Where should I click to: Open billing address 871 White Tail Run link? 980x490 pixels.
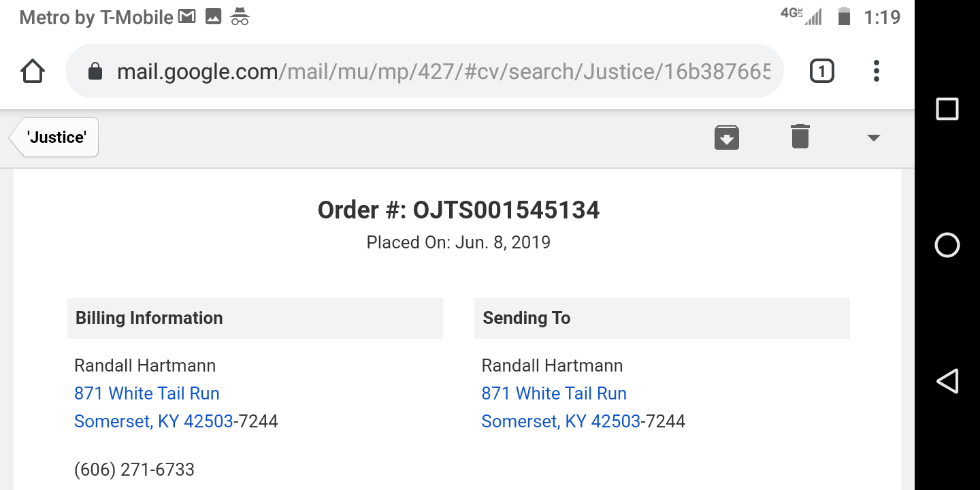[x=147, y=393]
